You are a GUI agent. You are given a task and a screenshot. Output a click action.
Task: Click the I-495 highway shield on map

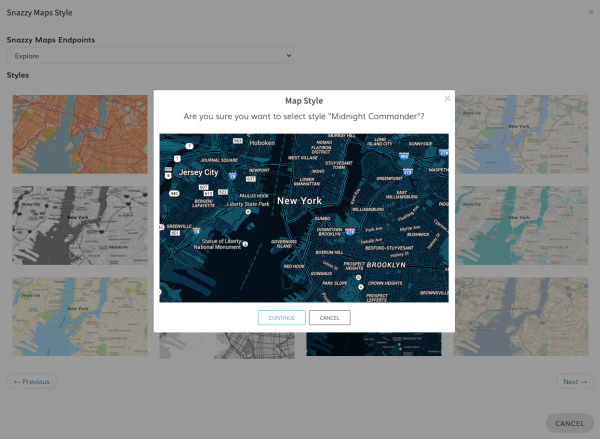(x=402, y=156)
